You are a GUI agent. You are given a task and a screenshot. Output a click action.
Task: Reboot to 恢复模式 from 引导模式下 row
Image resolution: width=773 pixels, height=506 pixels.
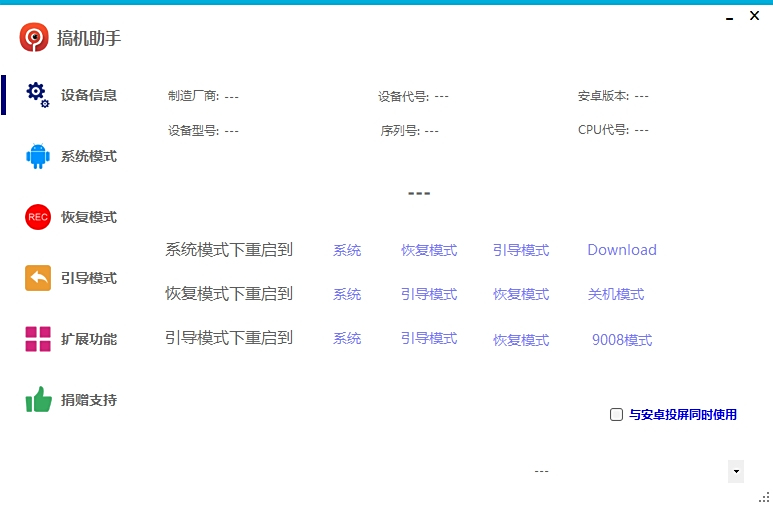coord(521,340)
